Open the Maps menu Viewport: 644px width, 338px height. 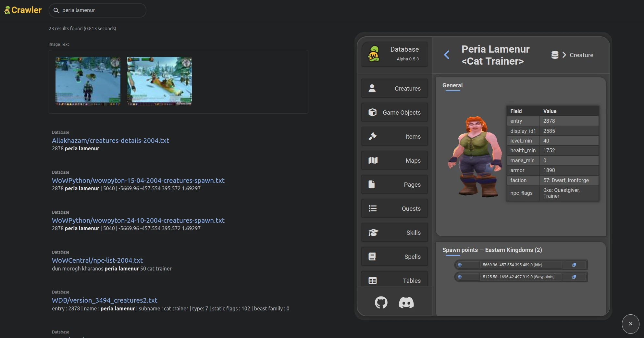pyautogui.click(x=394, y=160)
